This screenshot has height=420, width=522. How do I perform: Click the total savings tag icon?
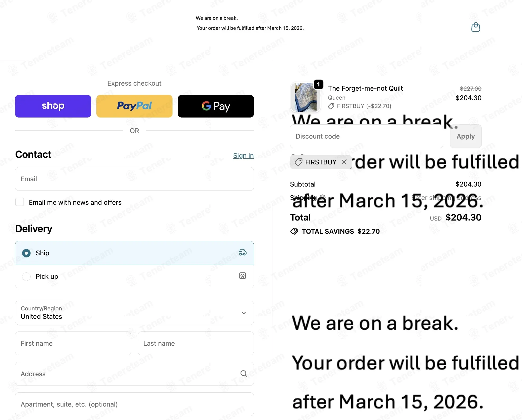pos(294,231)
